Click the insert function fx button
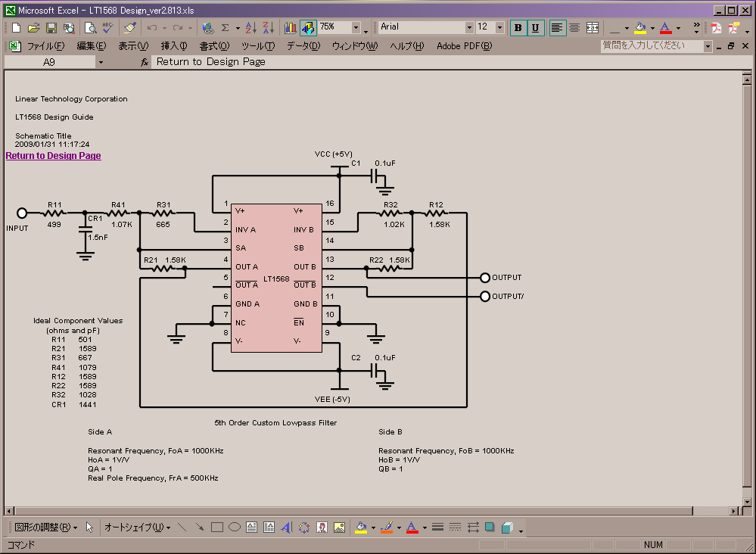This screenshot has height=554, width=756. 144,62
